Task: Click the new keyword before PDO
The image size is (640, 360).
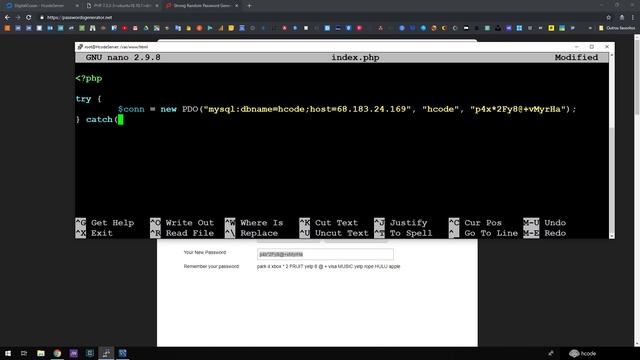Action: pos(168,109)
